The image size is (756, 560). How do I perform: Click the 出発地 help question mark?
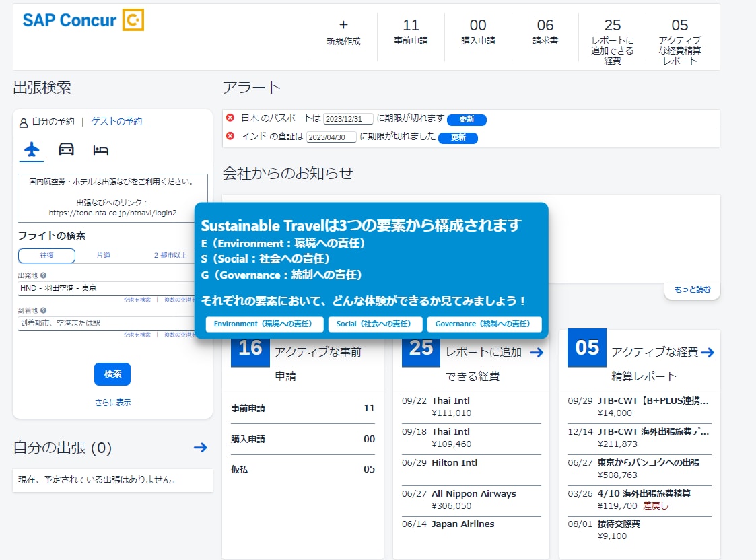click(43, 276)
